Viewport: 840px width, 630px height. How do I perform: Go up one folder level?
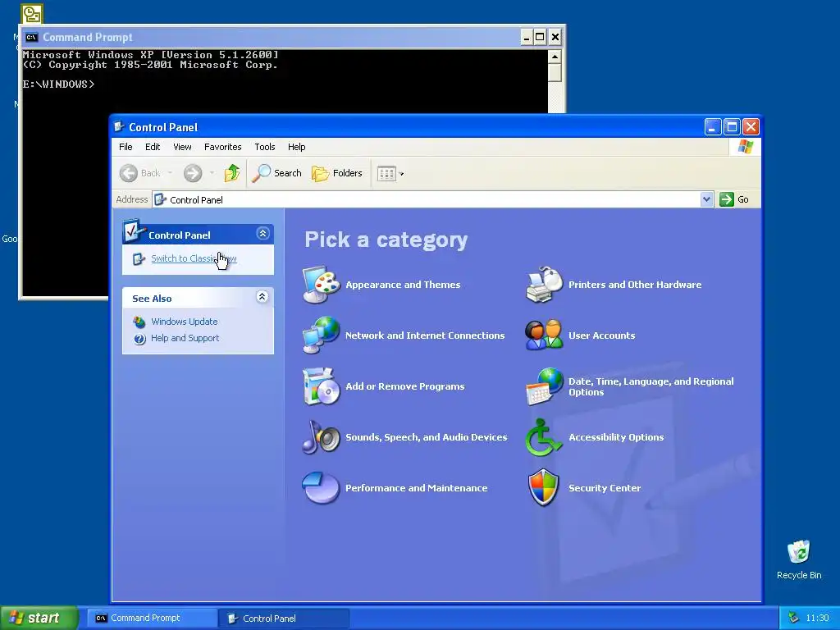[232, 173]
